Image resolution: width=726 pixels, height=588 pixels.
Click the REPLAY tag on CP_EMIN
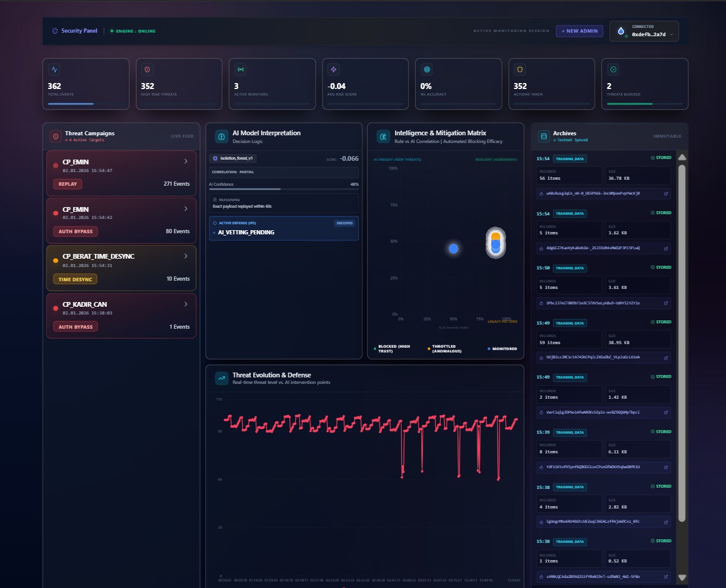(x=68, y=184)
